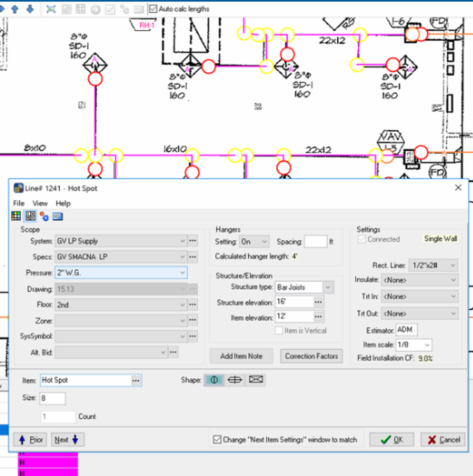The width and height of the screenshot is (473, 476).
Task: Open the Alt. Bid dropdown
Action: [111, 353]
